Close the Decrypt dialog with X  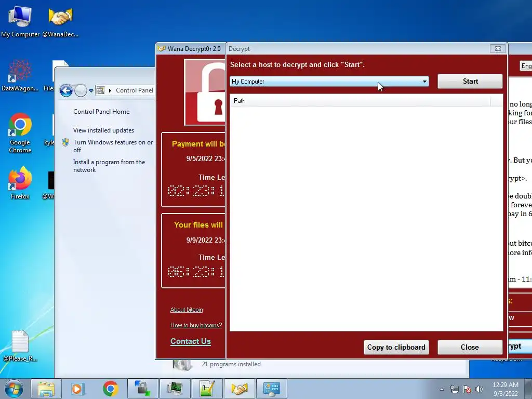click(498, 48)
